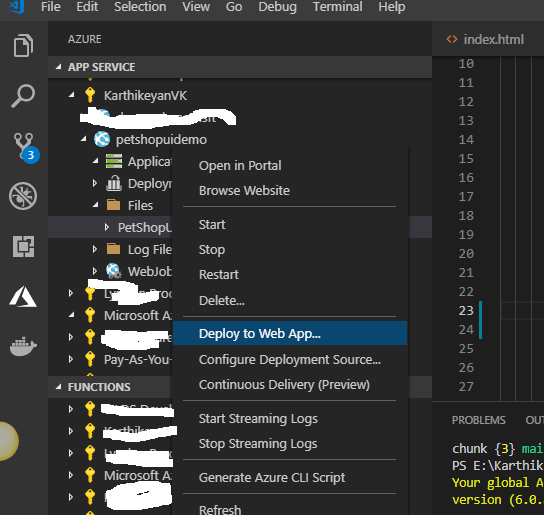Open the Go menu
This screenshot has width=544, height=515.
tap(234, 7)
